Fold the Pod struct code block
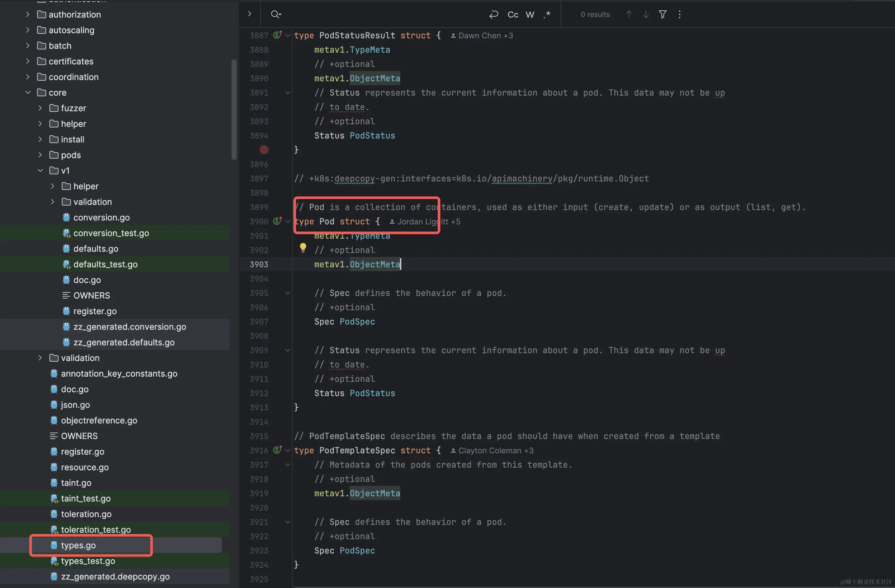 288,221
